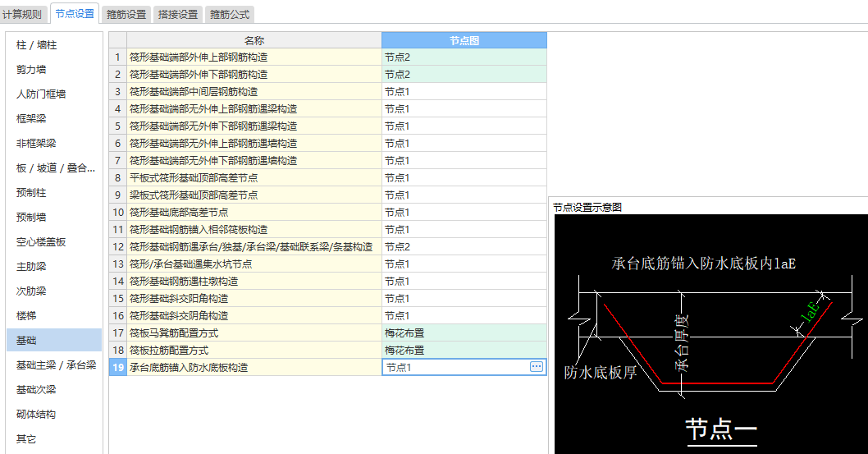The image size is (868, 454).
Task: Open the 箍筋公式 tab
Action: tap(229, 15)
